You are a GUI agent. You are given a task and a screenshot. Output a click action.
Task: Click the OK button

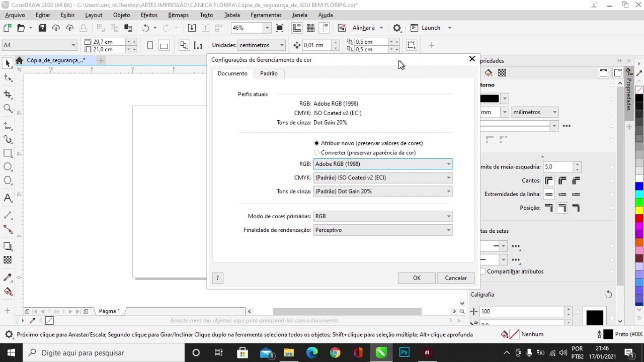click(x=417, y=278)
